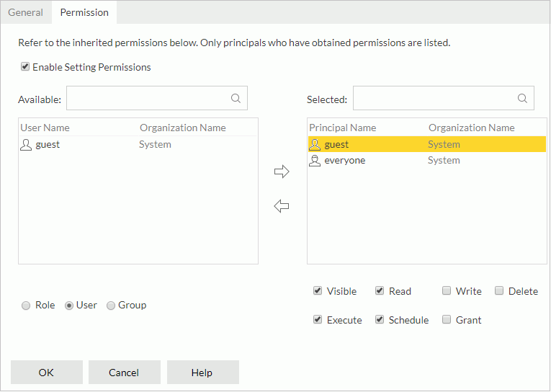551x392 pixels.
Task: Select the Role radio button
Action: coord(26,306)
